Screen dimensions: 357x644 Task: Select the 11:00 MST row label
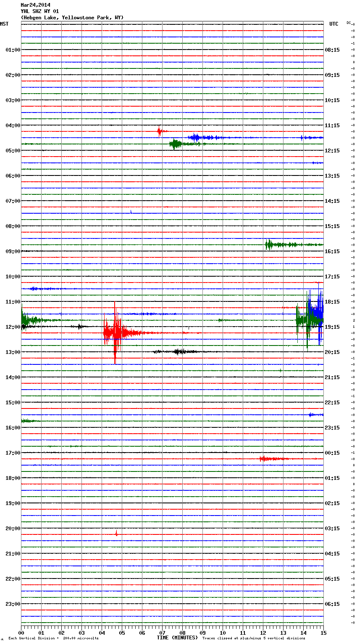pyautogui.click(x=13, y=302)
